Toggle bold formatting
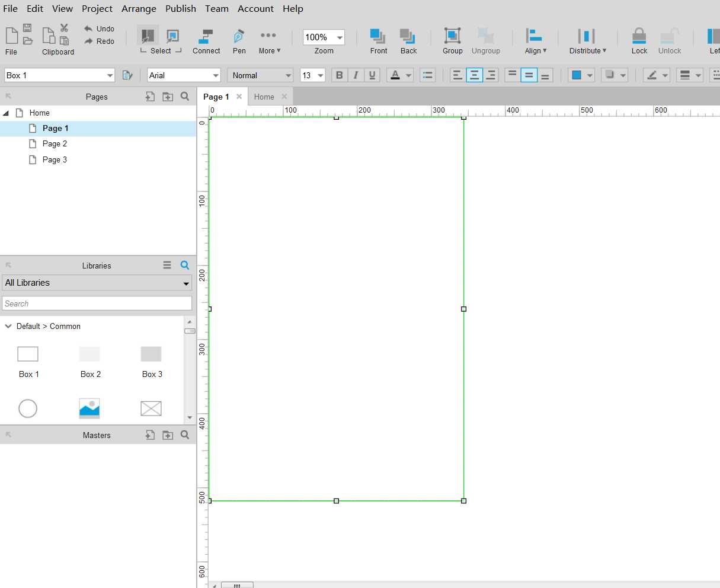The height and width of the screenshot is (588, 720). point(339,75)
